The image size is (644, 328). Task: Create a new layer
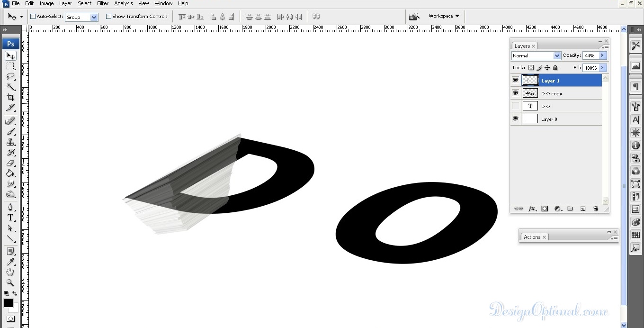click(583, 209)
